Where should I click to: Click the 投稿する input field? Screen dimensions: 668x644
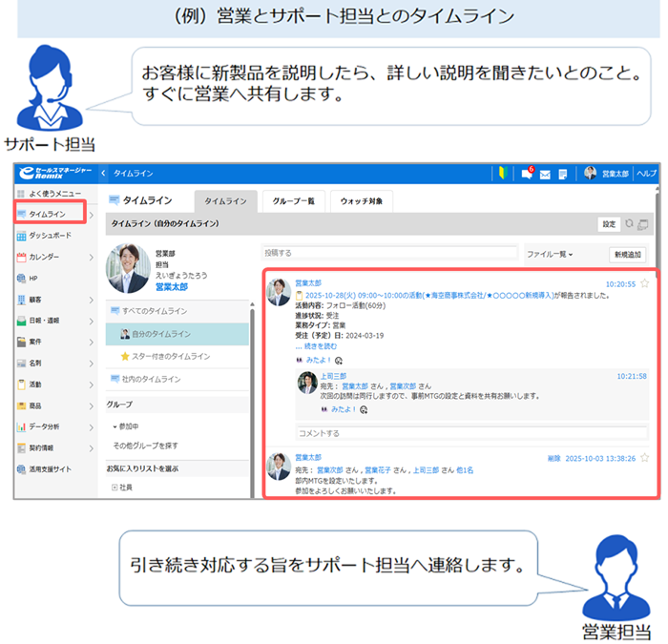point(387,254)
